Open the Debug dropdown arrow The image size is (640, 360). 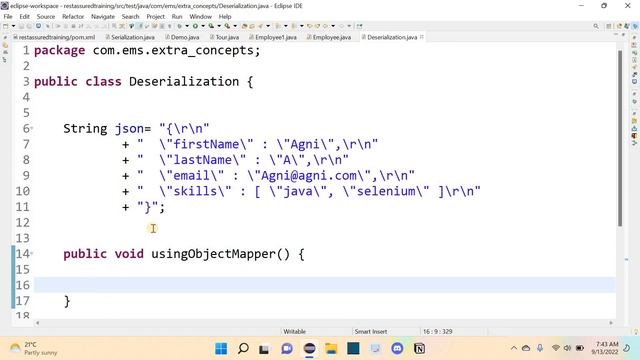click(187, 26)
